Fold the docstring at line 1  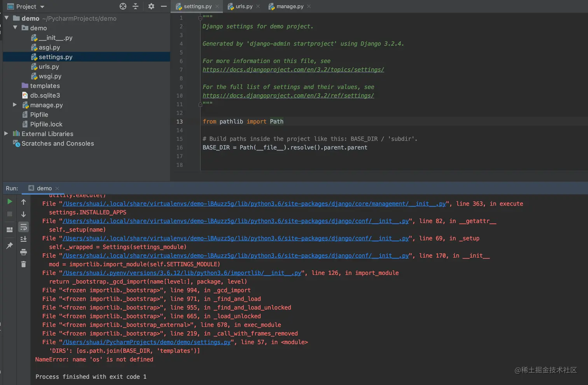(200, 18)
